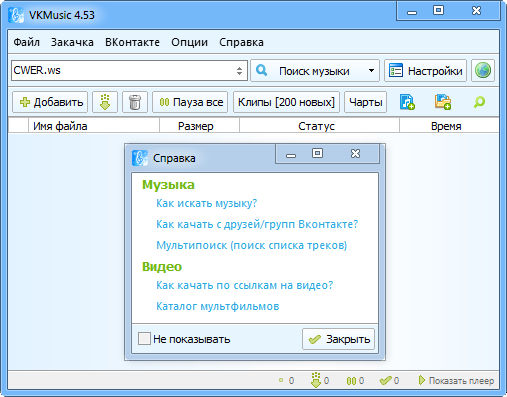Toggle the Не показывать checkbox
The image size is (507, 397).
click(x=144, y=339)
